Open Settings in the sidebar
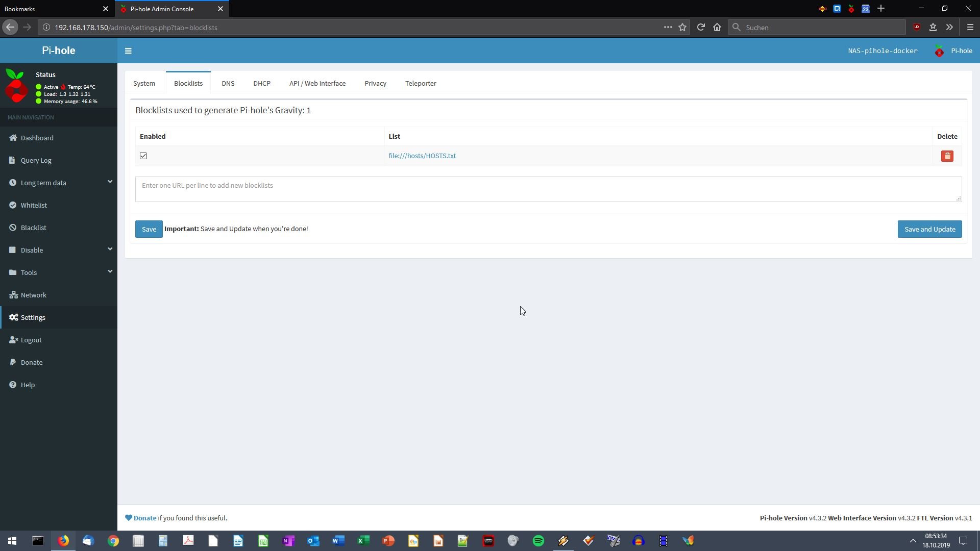The height and width of the screenshot is (551, 980). pos(59,317)
